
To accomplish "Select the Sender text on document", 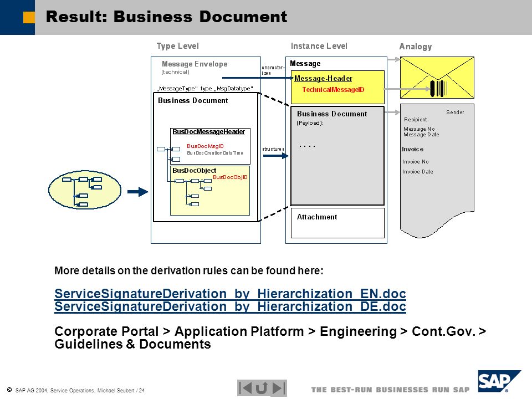I will (x=455, y=112).
